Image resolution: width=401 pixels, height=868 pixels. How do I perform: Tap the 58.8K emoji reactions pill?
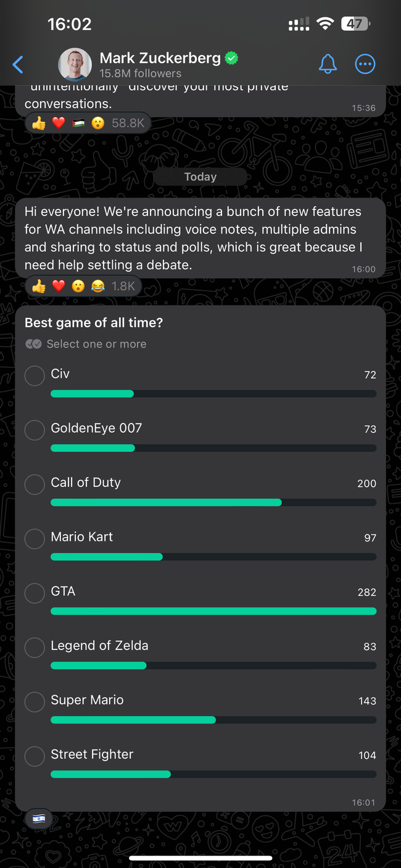pos(88,123)
